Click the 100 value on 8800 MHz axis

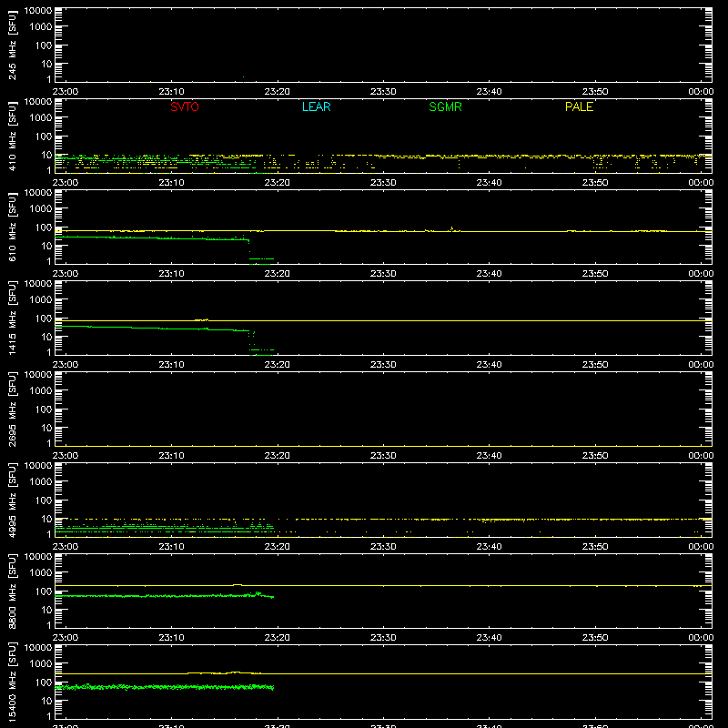coord(44,591)
